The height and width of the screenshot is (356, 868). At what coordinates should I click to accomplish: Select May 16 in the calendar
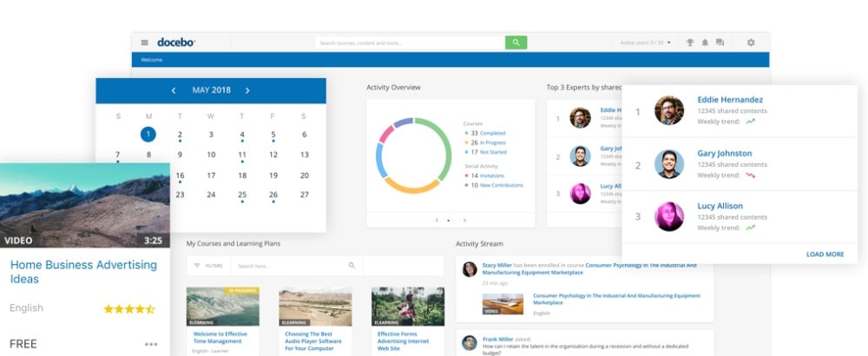180,175
